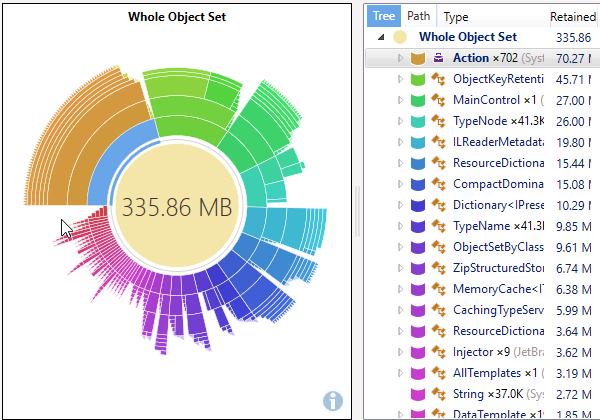Click the TypeNode class icon
The image size is (600, 420).
(x=438, y=121)
